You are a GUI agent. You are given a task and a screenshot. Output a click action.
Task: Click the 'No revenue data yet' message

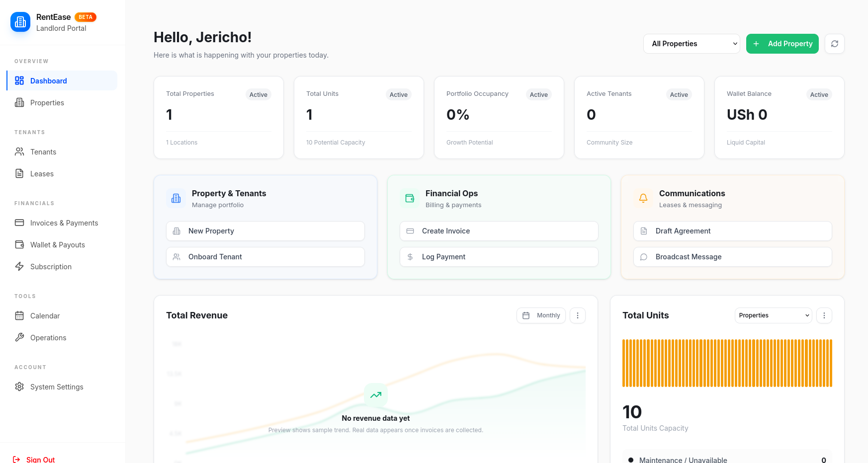(376, 418)
